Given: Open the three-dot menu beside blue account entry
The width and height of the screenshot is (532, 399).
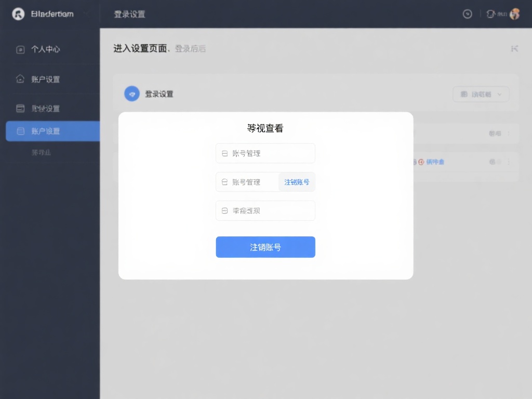Looking at the screenshot, I should tap(508, 162).
